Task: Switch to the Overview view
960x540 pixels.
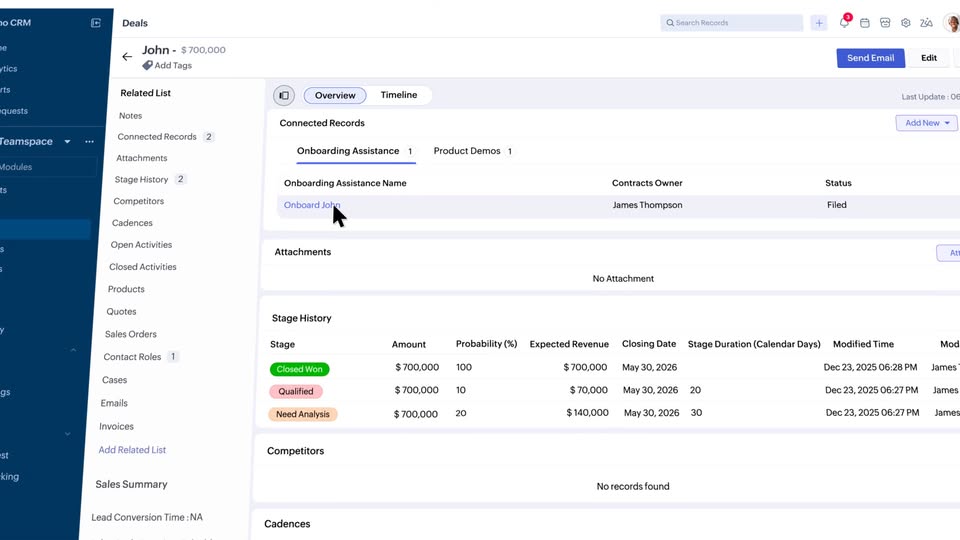Action: [335, 96]
